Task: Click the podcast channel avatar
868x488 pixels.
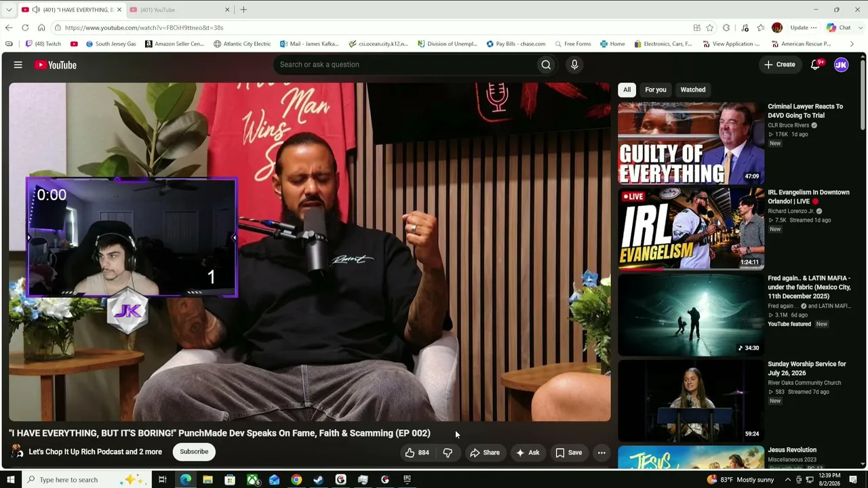Action: pos(17,452)
